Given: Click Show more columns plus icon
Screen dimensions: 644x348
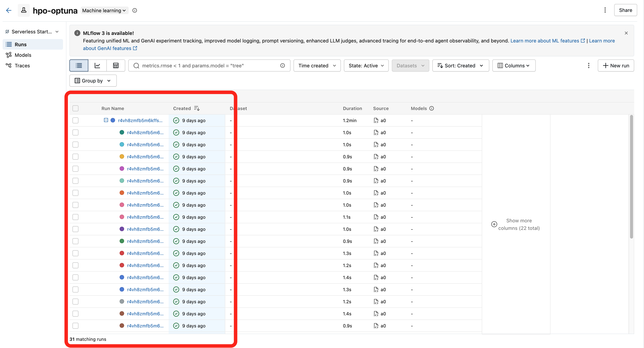Looking at the screenshot, I should [494, 224].
